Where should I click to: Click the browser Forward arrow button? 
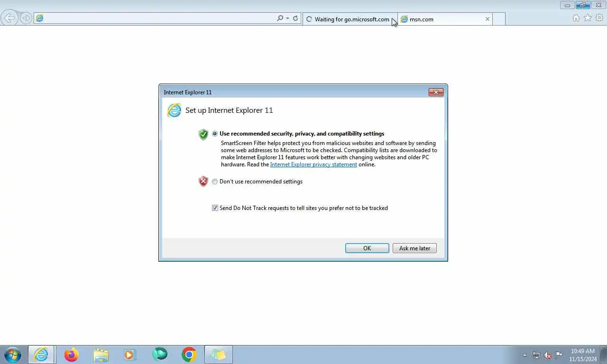(26, 18)
